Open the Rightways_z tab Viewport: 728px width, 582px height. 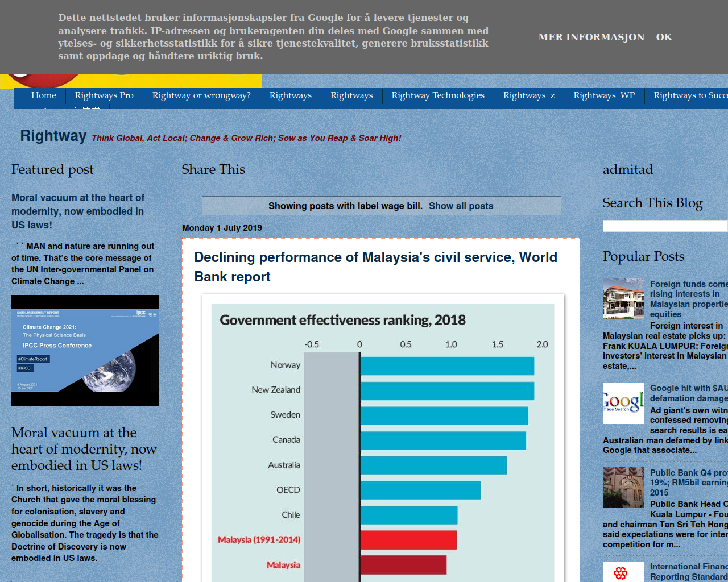coord(529,95)
